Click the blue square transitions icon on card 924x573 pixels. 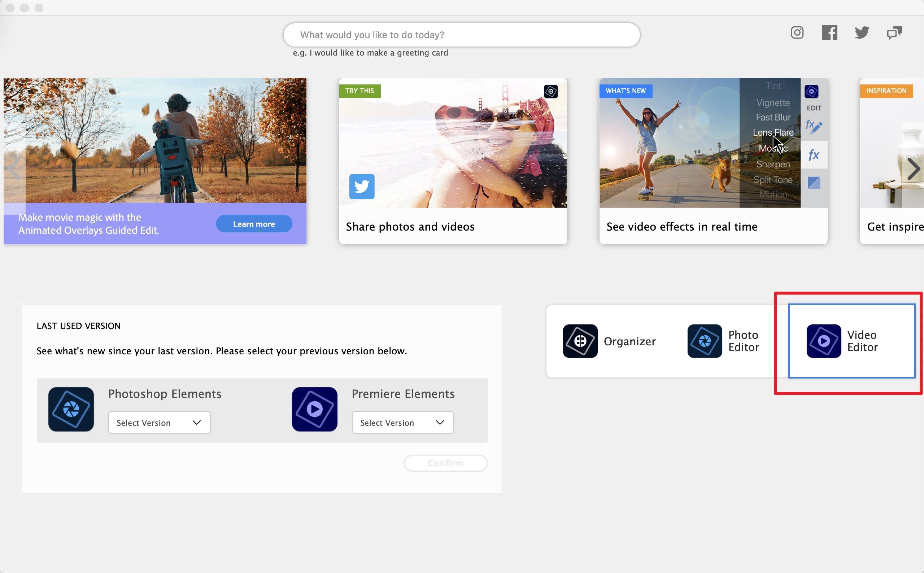click(x=814, y=183)
